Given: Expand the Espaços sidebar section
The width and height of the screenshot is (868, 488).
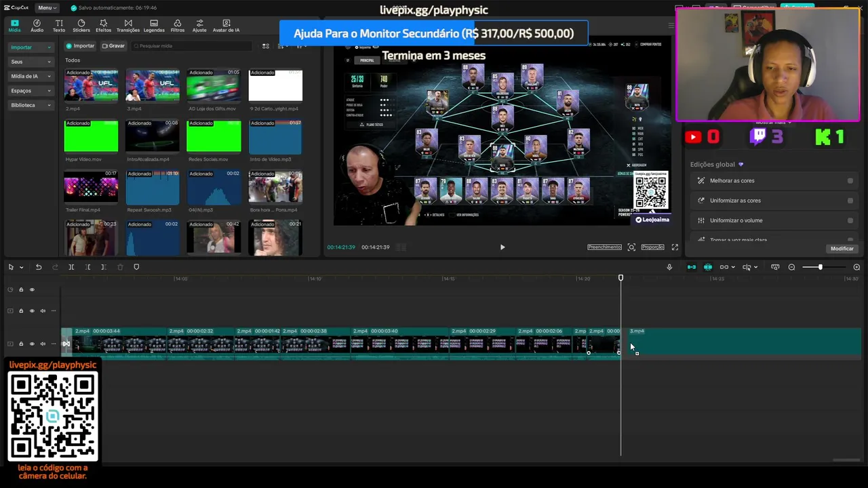Looking at the screenshot, I should tap(31, 90).
